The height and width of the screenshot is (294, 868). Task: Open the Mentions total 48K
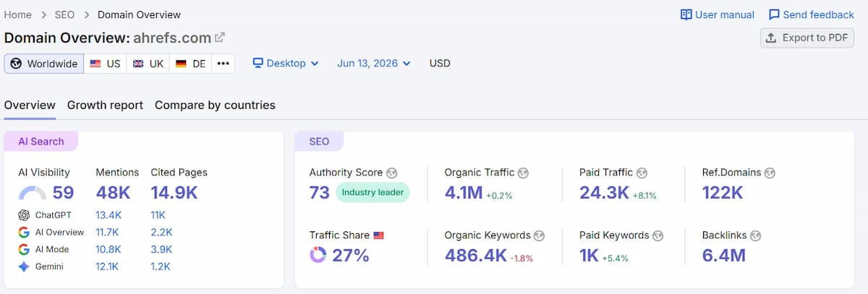pos(113,193)
